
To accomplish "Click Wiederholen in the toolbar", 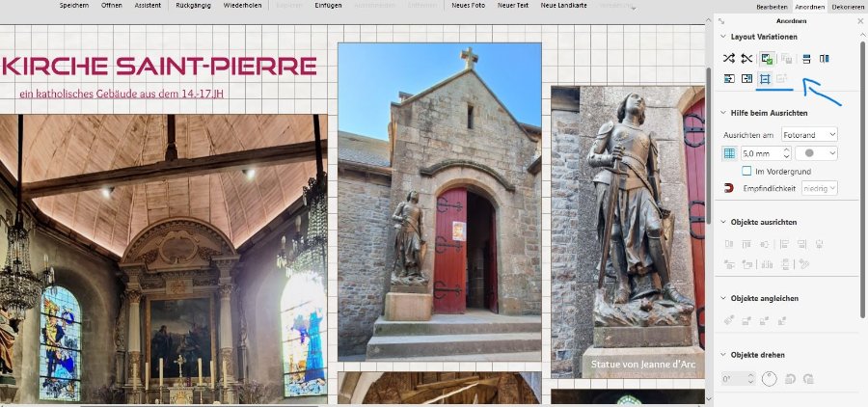I will click(x=242, y=6).
